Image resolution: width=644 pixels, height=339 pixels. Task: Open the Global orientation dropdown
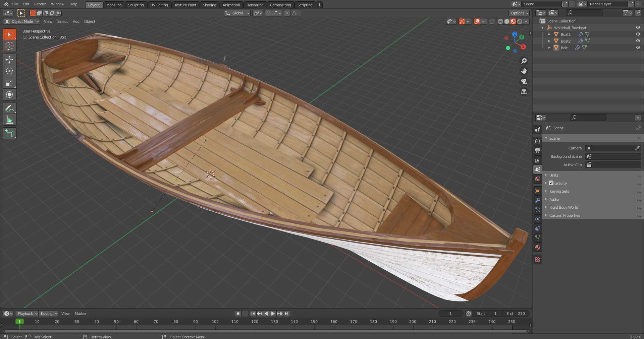point(237,13)
